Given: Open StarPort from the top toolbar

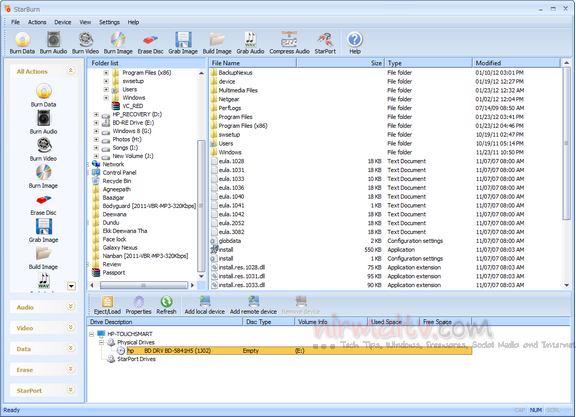Looking at the screenshot, I should (325, 43).
